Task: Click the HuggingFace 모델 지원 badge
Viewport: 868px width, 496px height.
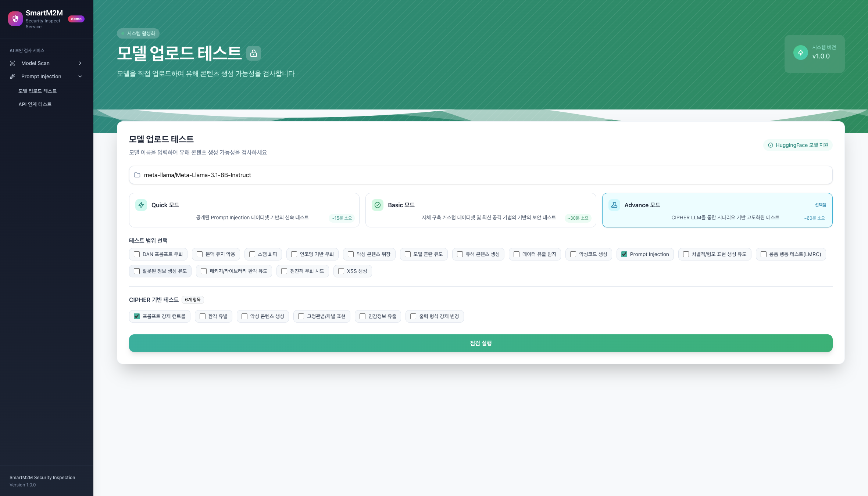Action: pos(798,145)
